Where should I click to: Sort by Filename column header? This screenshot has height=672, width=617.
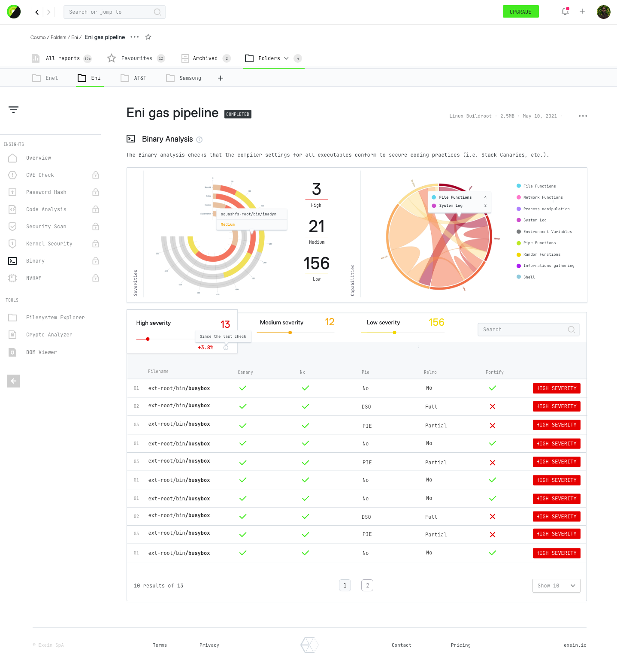point(158,372)
